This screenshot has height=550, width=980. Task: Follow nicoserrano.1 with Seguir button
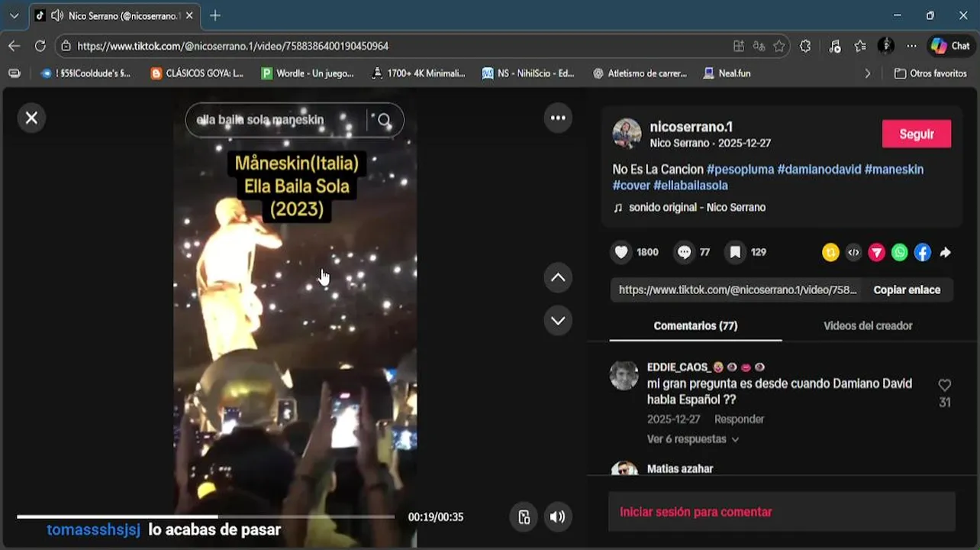coord(917,134)
